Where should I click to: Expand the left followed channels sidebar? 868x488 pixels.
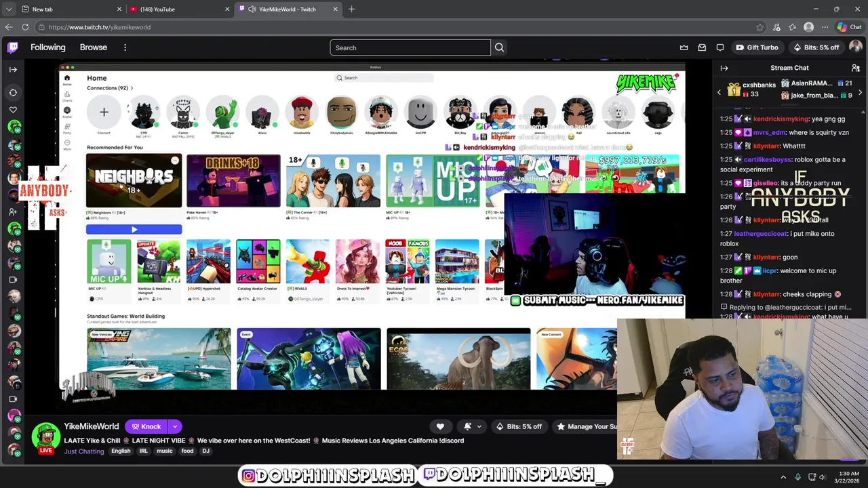click(x=13, y=69)
